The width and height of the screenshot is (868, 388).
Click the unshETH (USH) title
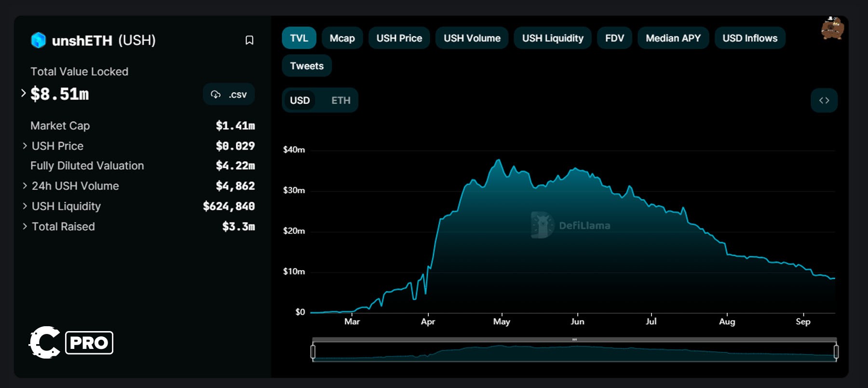click(x=104, y=40)
